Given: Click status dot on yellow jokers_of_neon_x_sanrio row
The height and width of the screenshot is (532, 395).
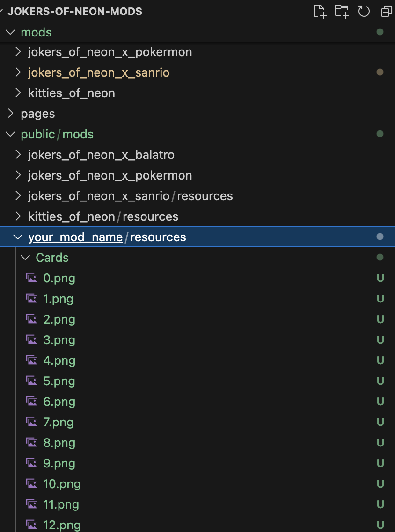Looking at the screenshot, I should 380,72.
